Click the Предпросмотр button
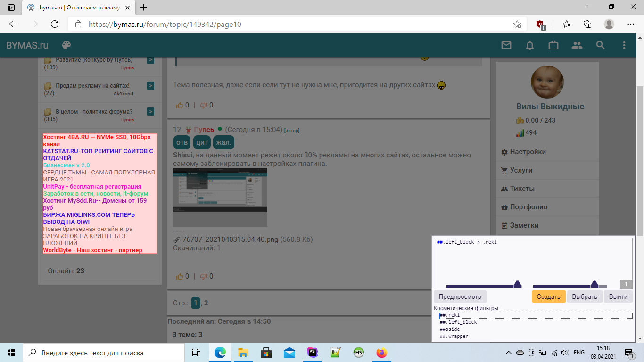 pyautogui.click(x=460, y=296)
